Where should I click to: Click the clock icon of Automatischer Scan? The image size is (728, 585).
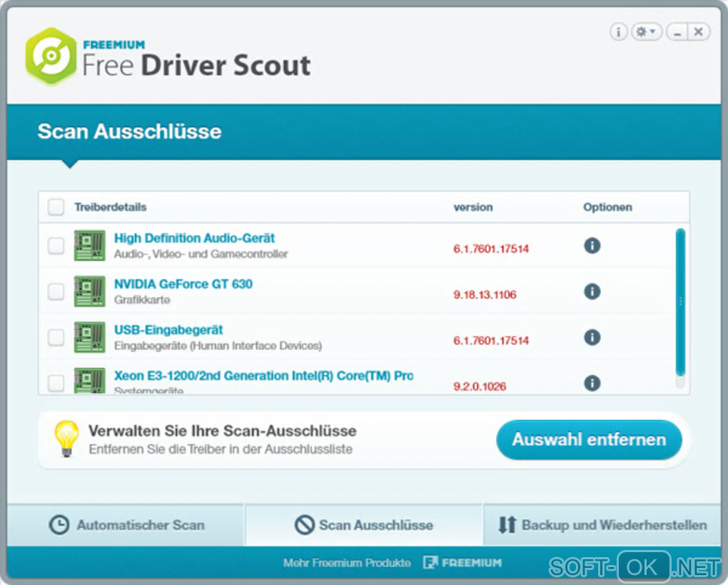pos(59,525)
